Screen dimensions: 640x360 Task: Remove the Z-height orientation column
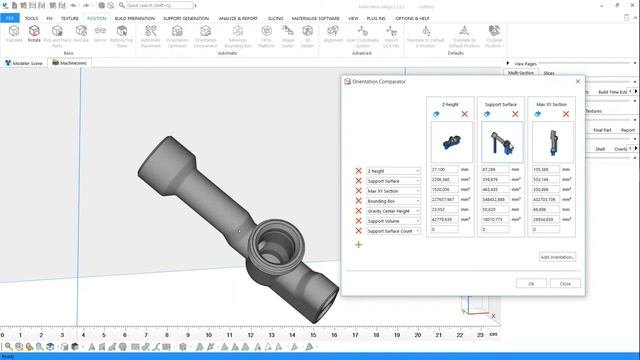pos(464,114)
